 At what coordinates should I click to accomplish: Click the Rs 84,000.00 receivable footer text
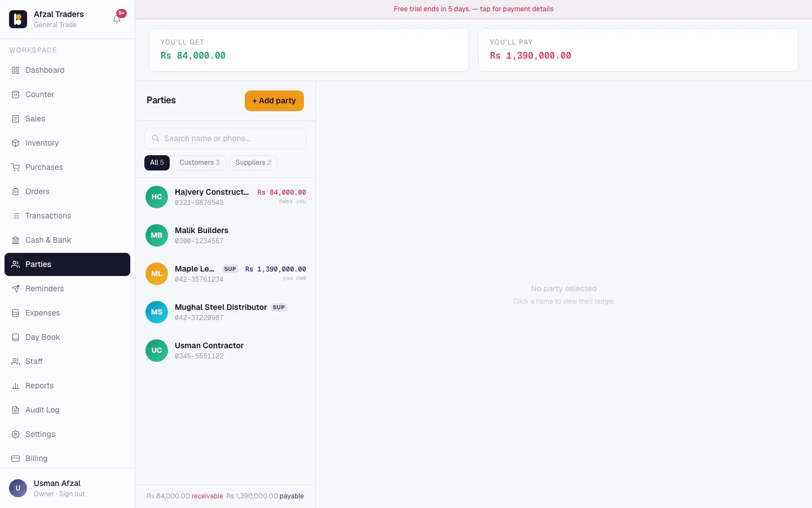(185, 496)
